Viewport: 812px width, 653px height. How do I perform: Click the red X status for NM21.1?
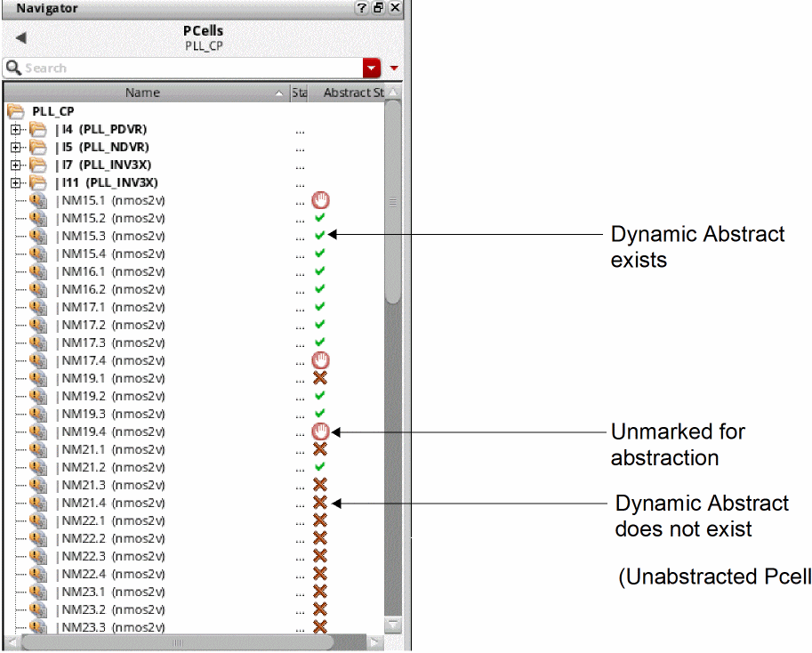pos(320,449)
